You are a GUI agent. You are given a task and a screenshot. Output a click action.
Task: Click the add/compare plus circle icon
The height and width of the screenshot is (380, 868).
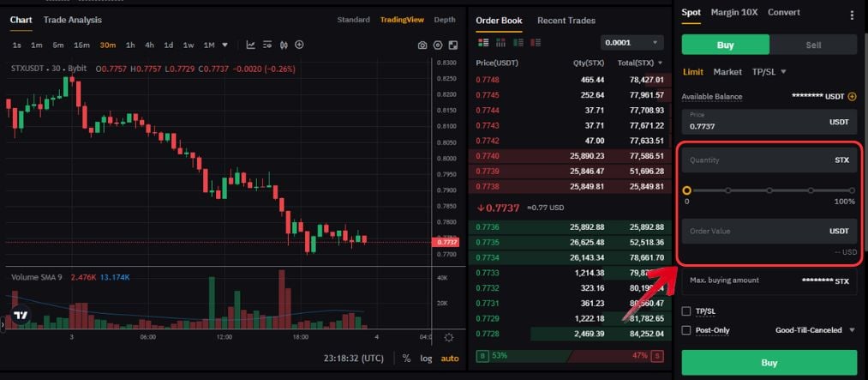click(300, 45)
